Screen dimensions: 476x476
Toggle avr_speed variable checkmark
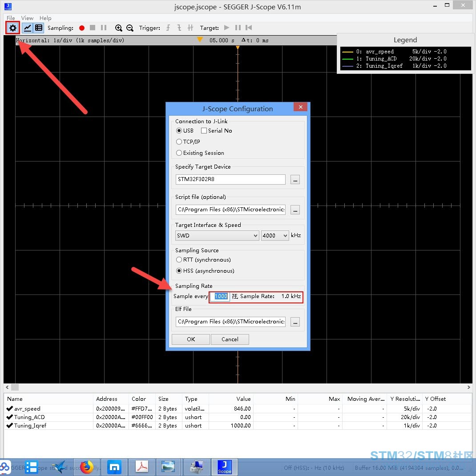pos(9,409)
